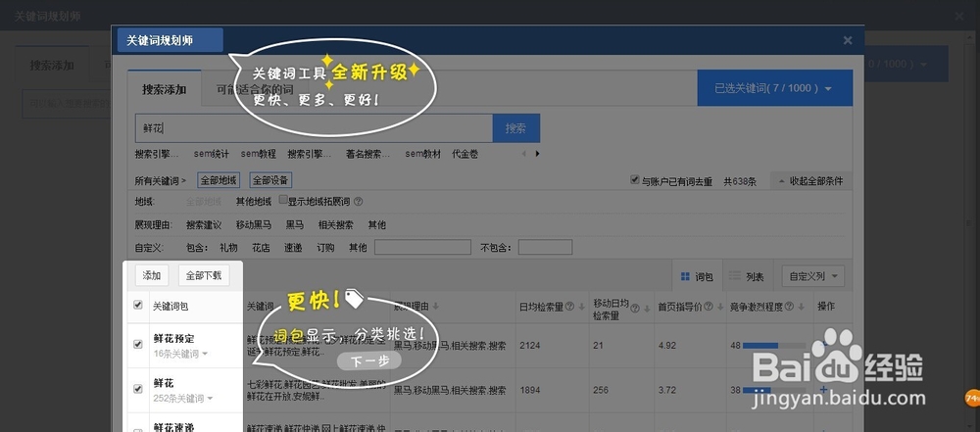Screen dimensions: 980x432
Task: Include keyword 速递 in custom filter
Action: tap(293, 248)
